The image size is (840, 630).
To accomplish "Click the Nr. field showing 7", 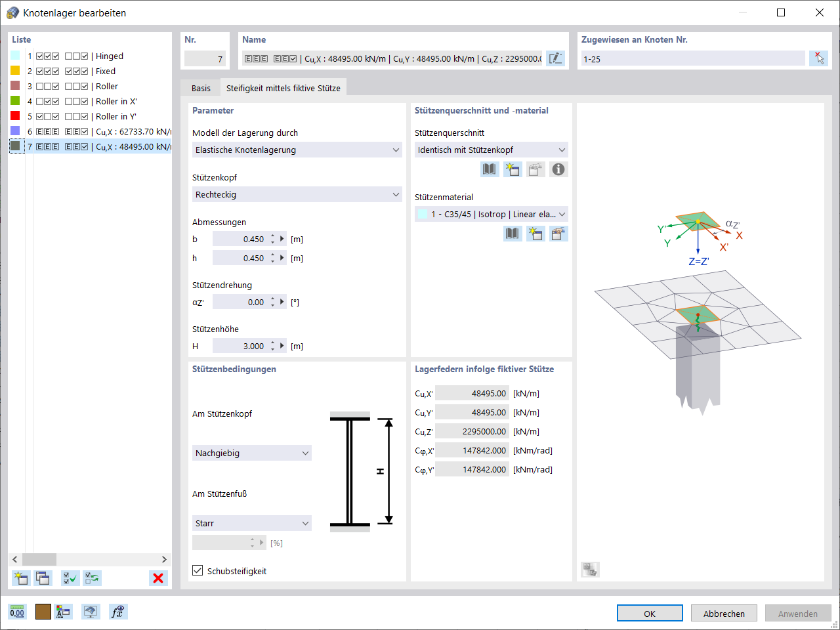I will coord(205,58).
